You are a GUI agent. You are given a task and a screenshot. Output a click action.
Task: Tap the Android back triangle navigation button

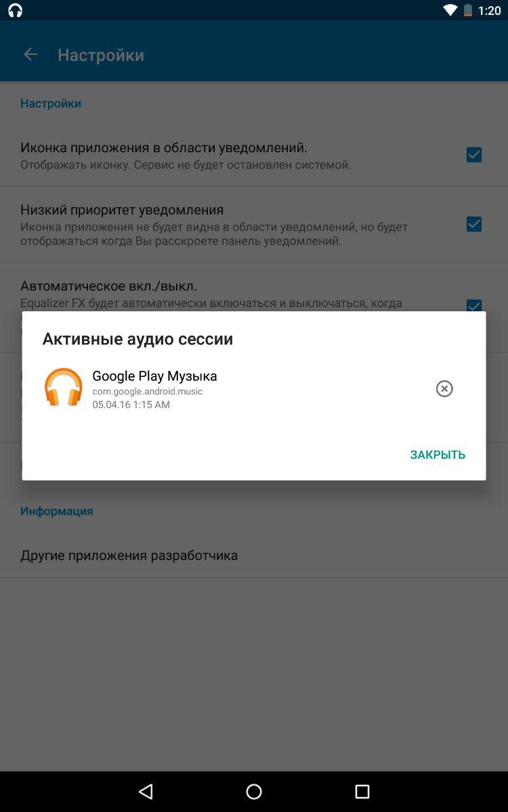[x=146, y=792]
